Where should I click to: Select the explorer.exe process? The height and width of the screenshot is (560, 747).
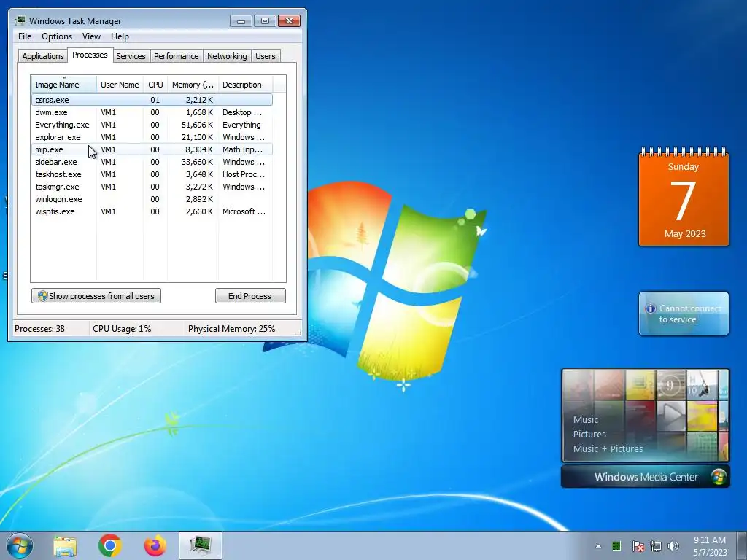pos(152,137)
